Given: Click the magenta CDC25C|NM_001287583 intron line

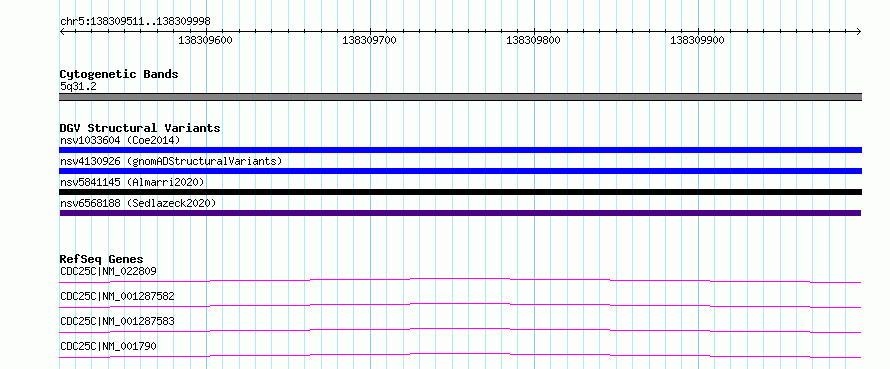Looking at the screenshot, I should (x=460, y=330).
